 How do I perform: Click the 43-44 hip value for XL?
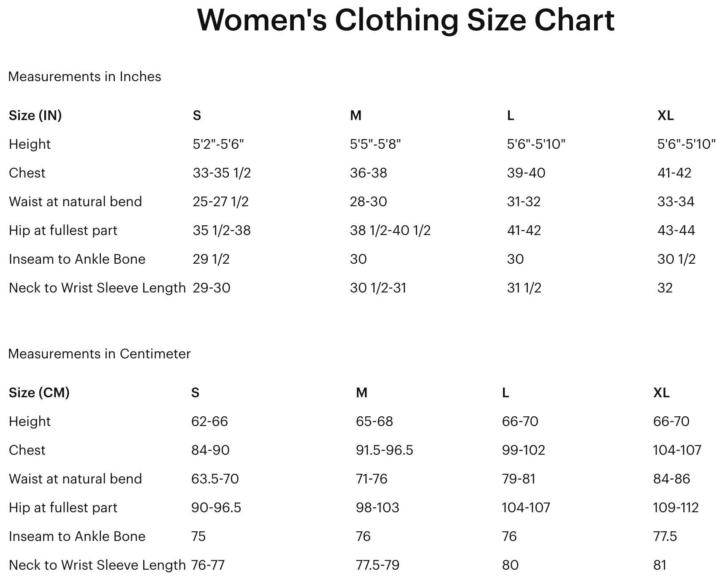coord(676,230)
